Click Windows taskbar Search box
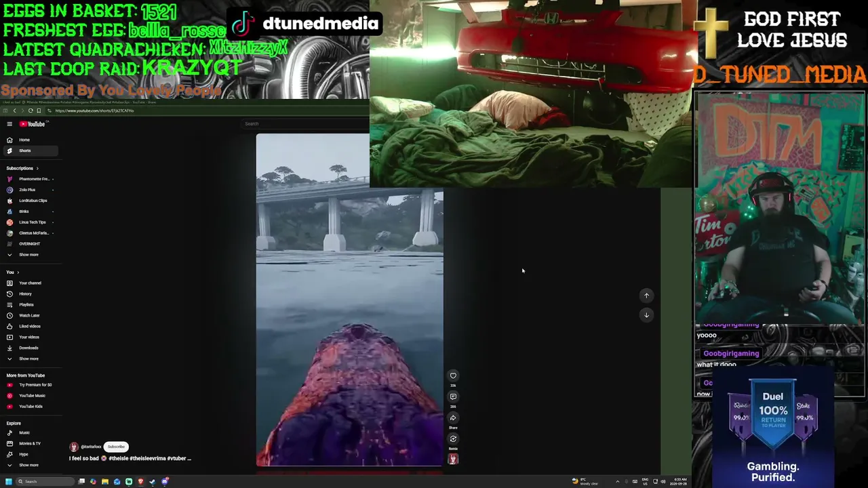Screen dimensions: 868x488 45,482
